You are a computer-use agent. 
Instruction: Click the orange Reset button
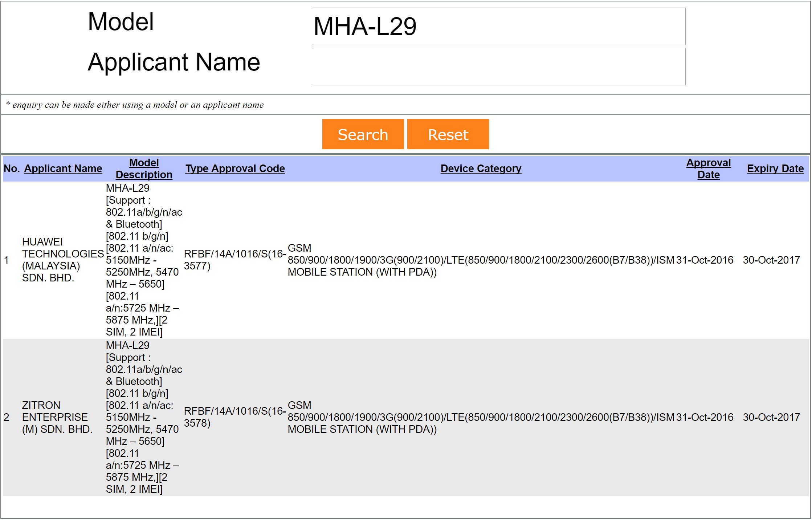[448, 134]
